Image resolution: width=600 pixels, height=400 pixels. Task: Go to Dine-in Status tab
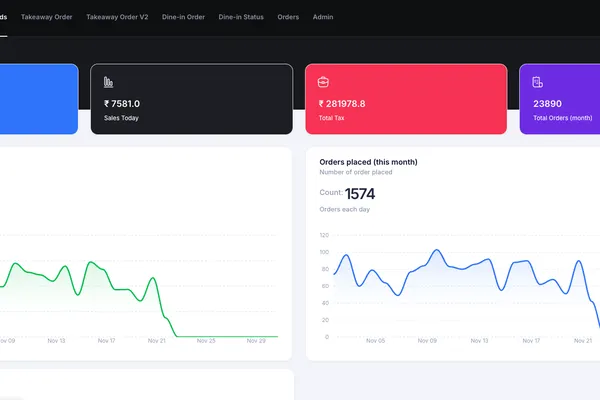pos(241,17)
